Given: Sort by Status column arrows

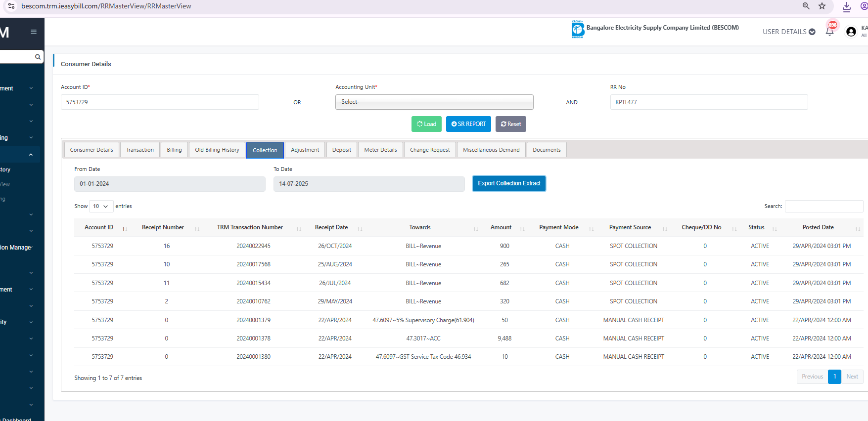Looking at the screenshot, I should pos(775,229).
